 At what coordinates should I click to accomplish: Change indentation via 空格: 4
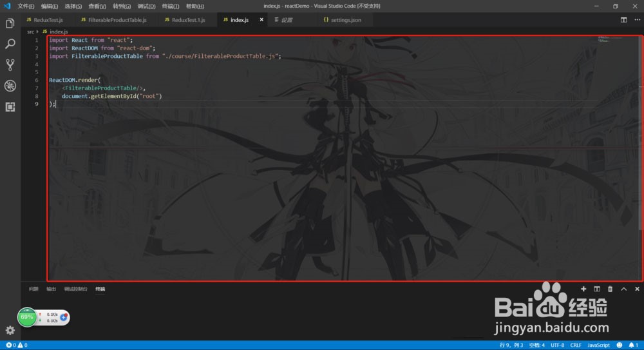pyautogui.click(x=537, y=345)
